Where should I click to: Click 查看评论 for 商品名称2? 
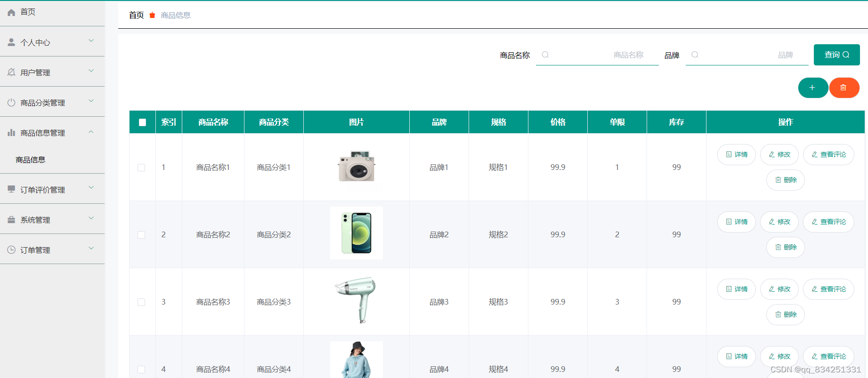tap(828, 222)
